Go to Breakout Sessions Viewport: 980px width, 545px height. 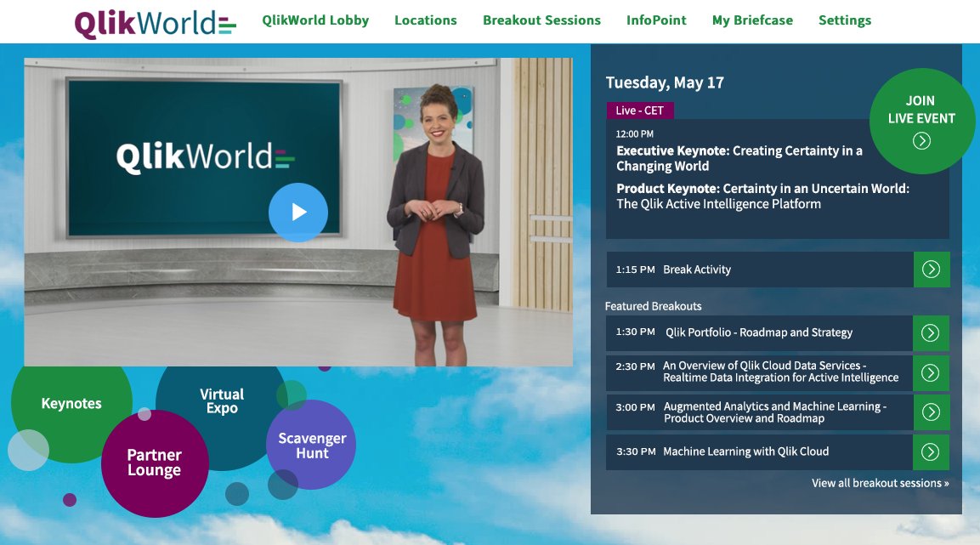click(x=542, y=20)
